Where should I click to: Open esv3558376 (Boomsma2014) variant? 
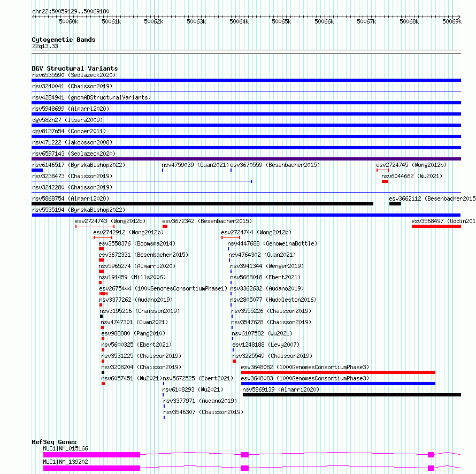[137, 243]
